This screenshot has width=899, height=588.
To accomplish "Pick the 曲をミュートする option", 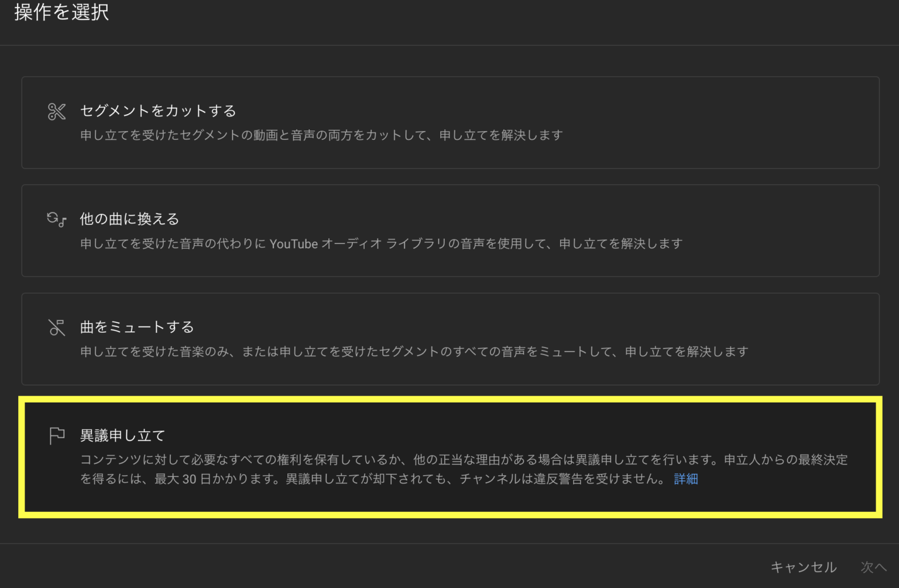I will [449, 339].
